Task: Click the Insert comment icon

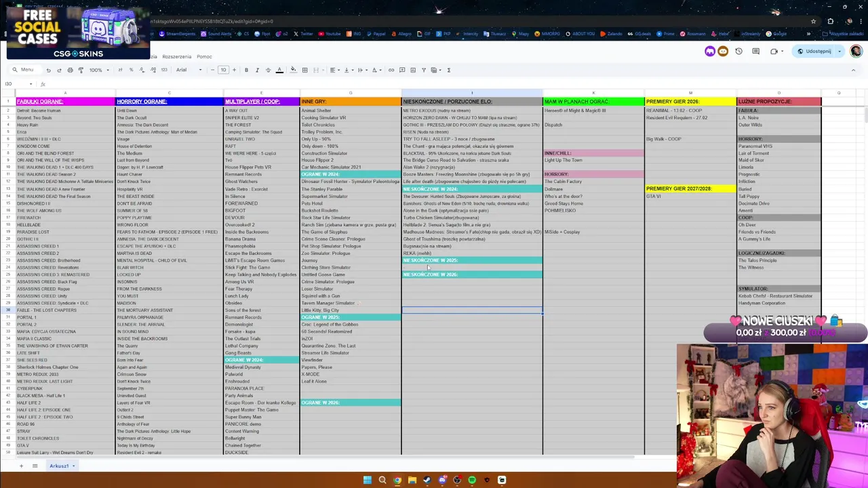Action: click(402, 70)
